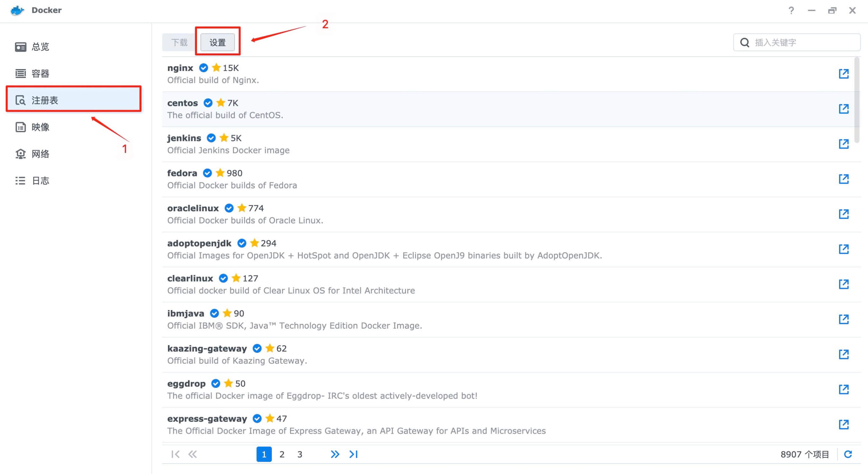Click 'Official Jenkins Docker image' description
This screenshot has height=474, width=868.
click(228, 150)
